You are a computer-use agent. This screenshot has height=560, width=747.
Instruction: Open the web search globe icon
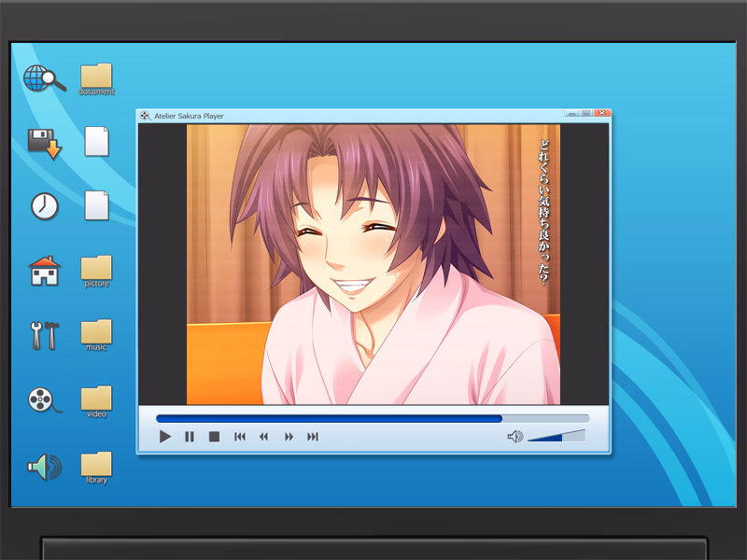pos(39,77)
